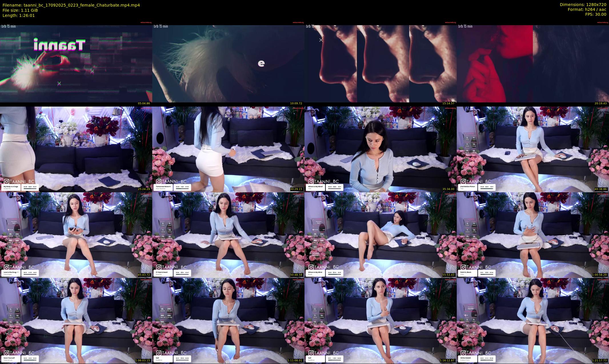Pick the frame at 1:21:17.73

(533, 321)
